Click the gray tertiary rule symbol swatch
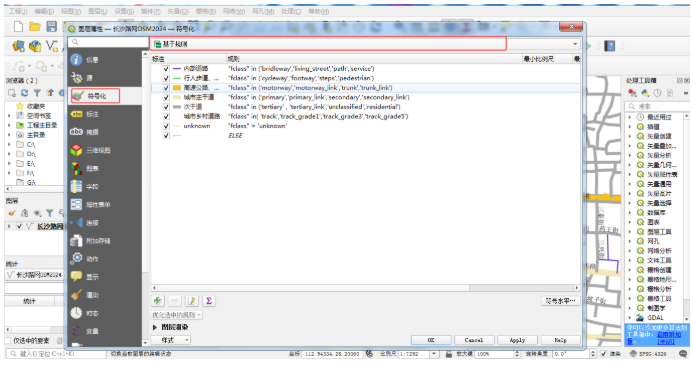 177,107
